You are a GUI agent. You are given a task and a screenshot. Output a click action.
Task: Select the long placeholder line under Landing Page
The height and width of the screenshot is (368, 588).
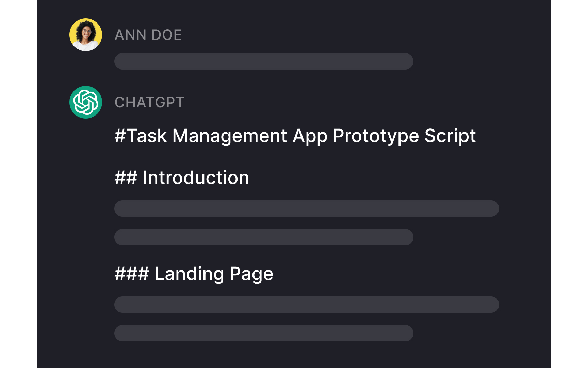tap(307, 305)
